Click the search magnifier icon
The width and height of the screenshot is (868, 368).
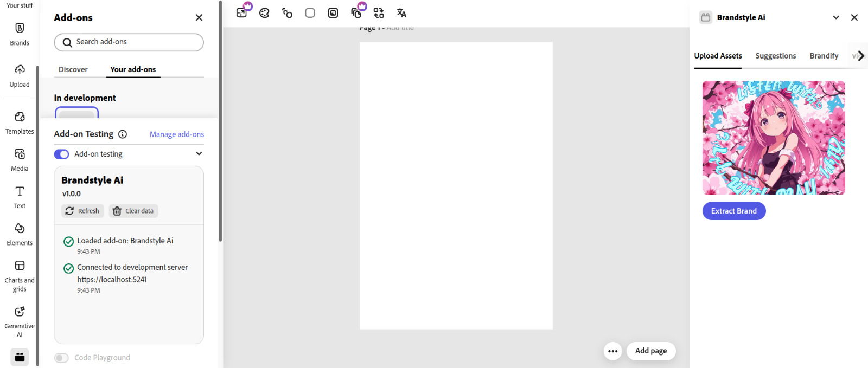click(x=67, y=42)
